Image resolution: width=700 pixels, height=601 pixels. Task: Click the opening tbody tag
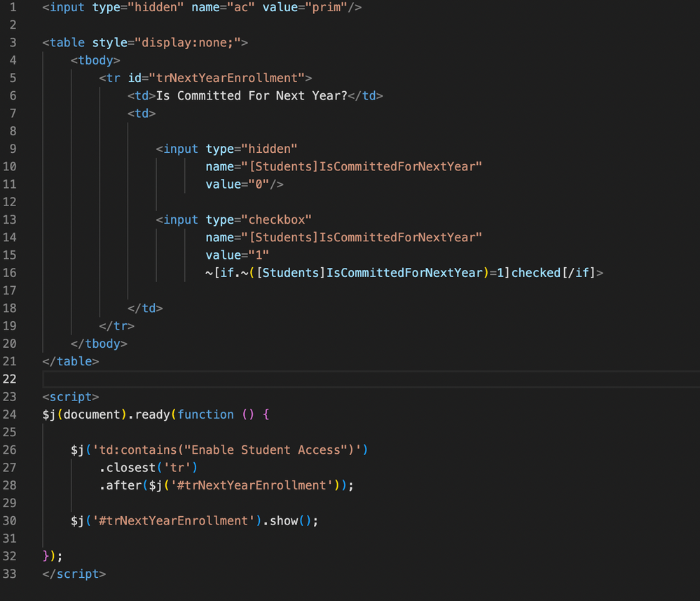[x=95, y=60]
